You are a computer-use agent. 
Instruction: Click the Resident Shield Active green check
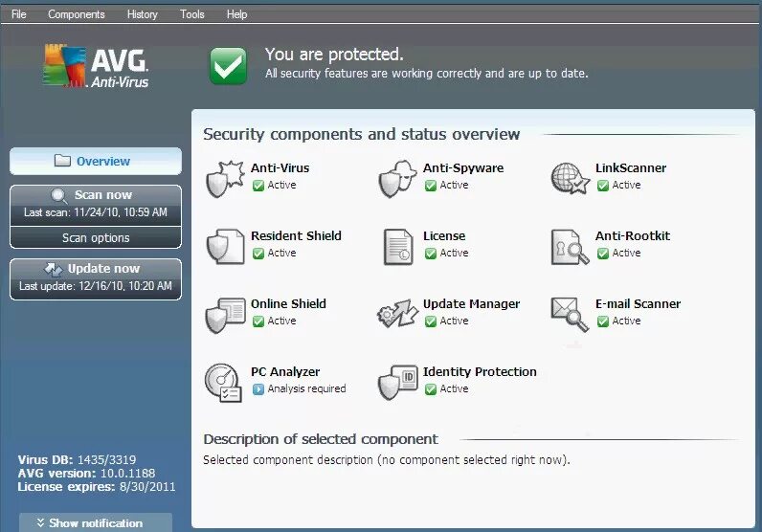258,254
